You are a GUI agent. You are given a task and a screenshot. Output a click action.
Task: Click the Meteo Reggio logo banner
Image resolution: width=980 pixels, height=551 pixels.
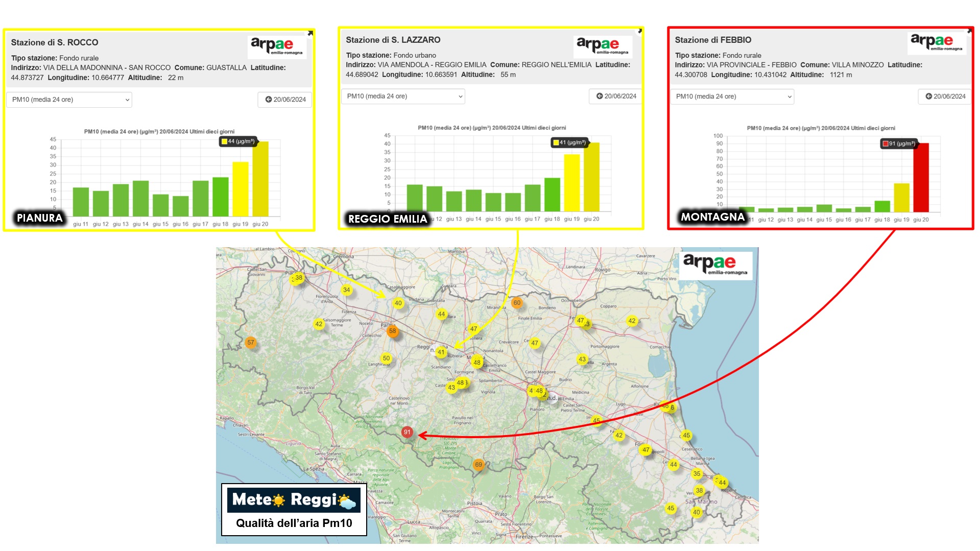294,499
